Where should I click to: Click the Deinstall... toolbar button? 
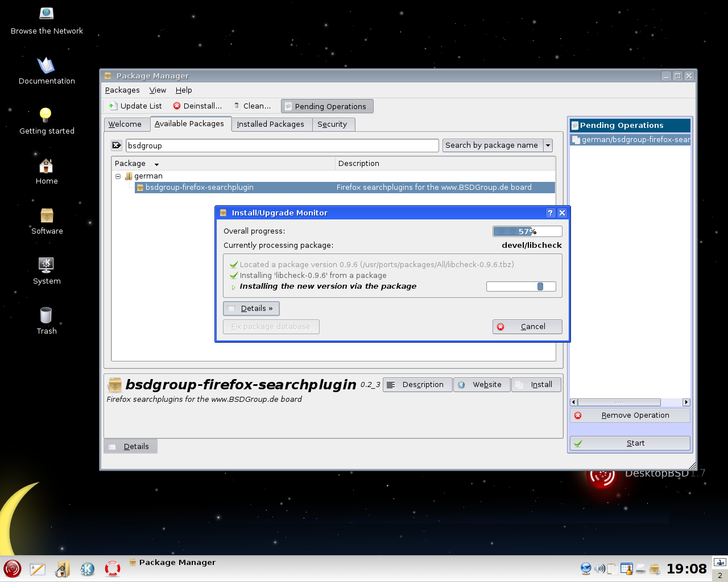pos(197,106)
